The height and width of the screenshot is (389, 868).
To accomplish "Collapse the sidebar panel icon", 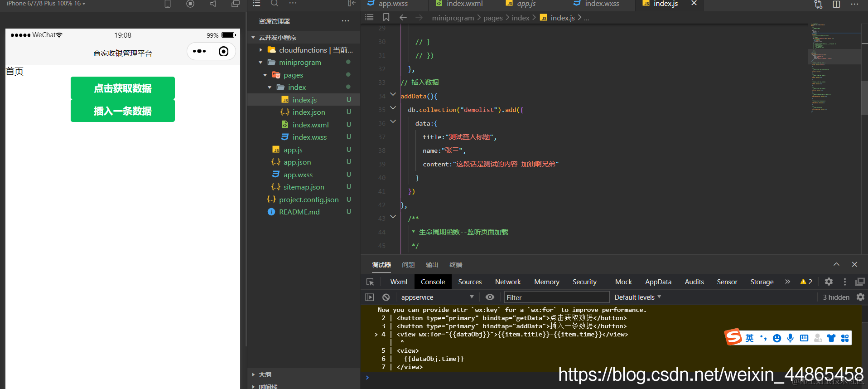I will tap(352, 3).
